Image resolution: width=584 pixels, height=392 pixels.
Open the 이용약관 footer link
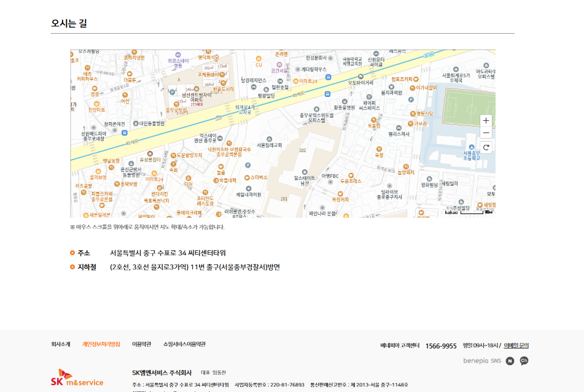coord(141,344)
